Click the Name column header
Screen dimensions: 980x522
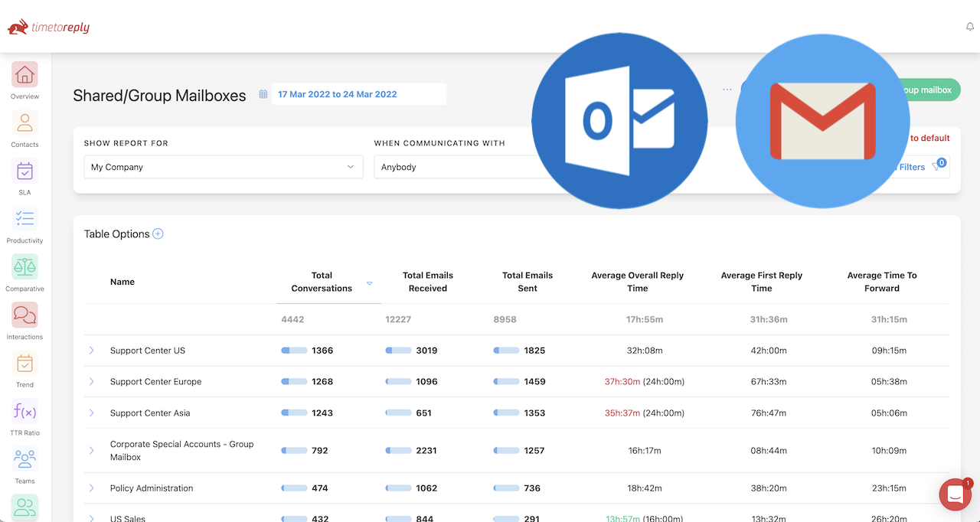point(122,282)
